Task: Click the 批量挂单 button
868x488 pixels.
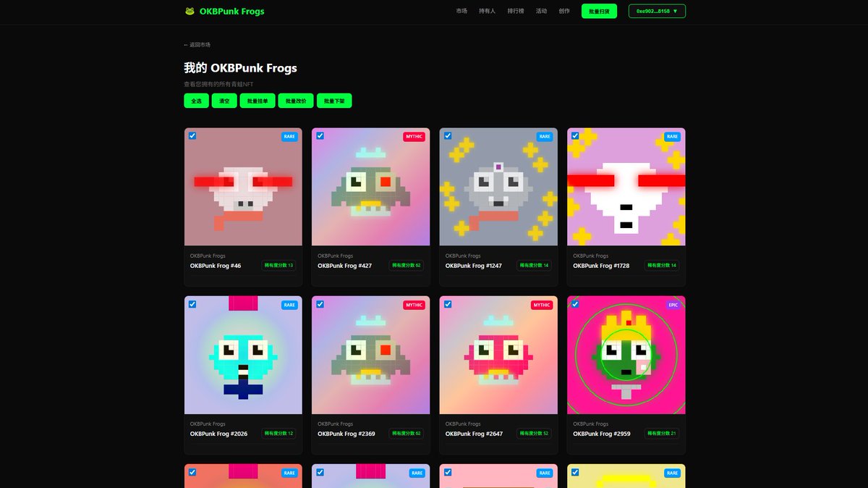Action: click(x=258, y=101)
